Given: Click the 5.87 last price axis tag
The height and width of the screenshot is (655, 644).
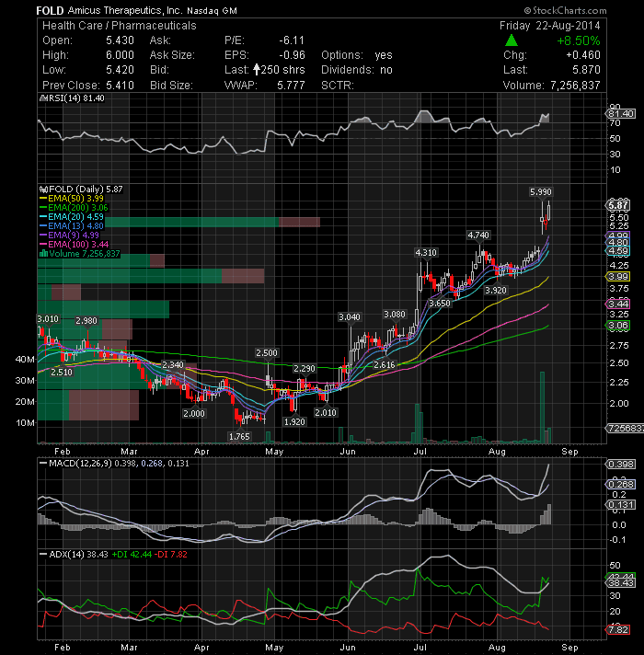Looking at the screenshot, I should click(617, 205).
